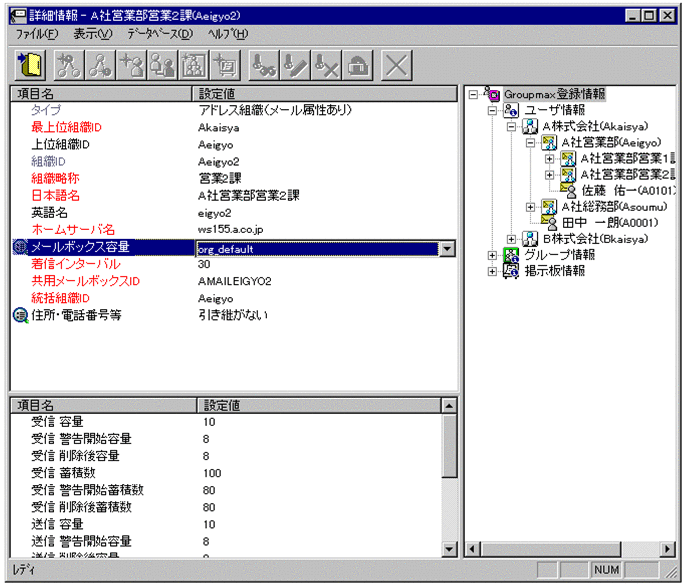The height and width of the screenshot is (587, 685).
Task: Click the Groupmax登録情報 root tree icon
Action: 491,93
